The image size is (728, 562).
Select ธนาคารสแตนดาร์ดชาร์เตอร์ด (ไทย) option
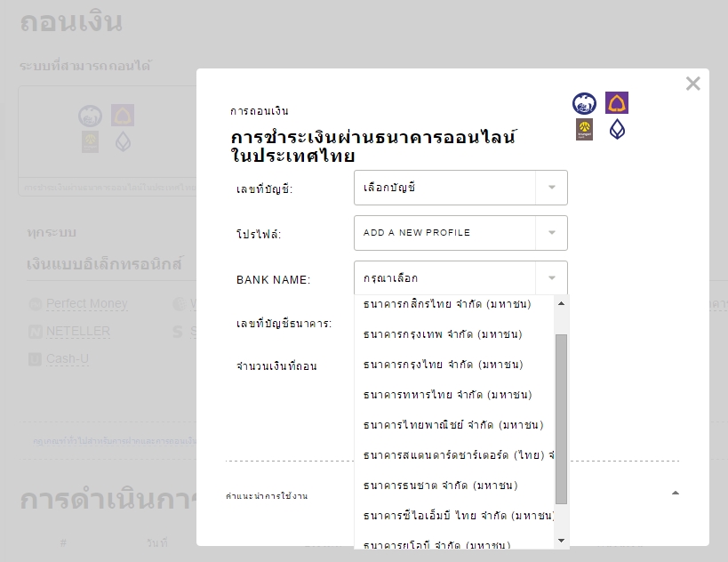click(x=454, y=455)
